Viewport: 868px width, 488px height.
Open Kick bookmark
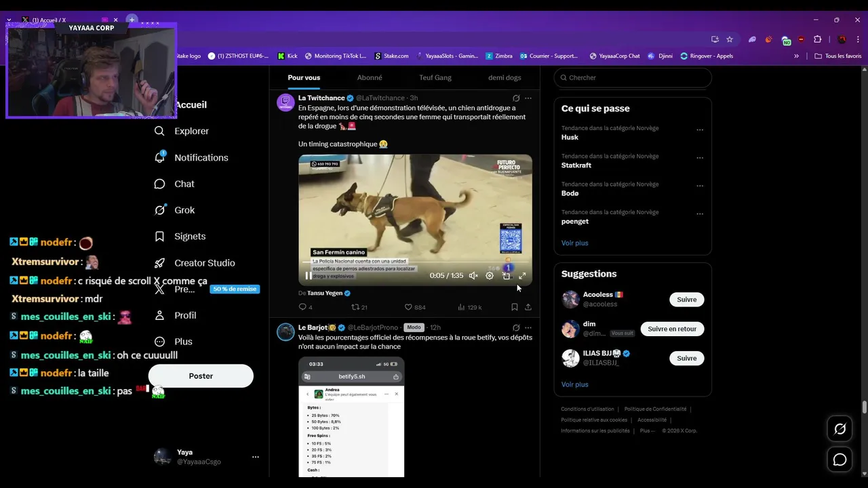(288, 56)
